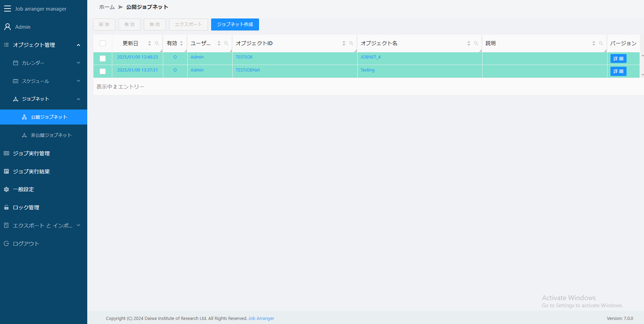The image size is (644, 324).
Task: Click sort arrows in 有効 column
Action: (x=182, y=43)
